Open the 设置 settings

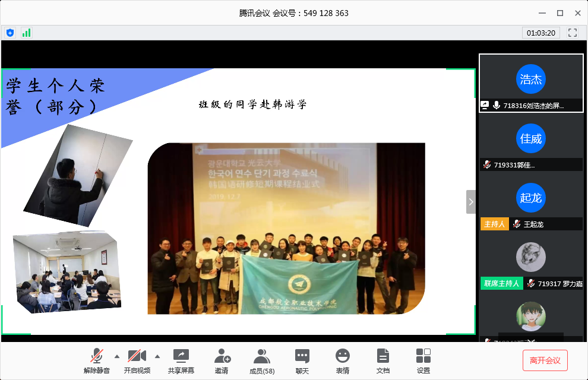pyautogui.click(x=423, y=360)
